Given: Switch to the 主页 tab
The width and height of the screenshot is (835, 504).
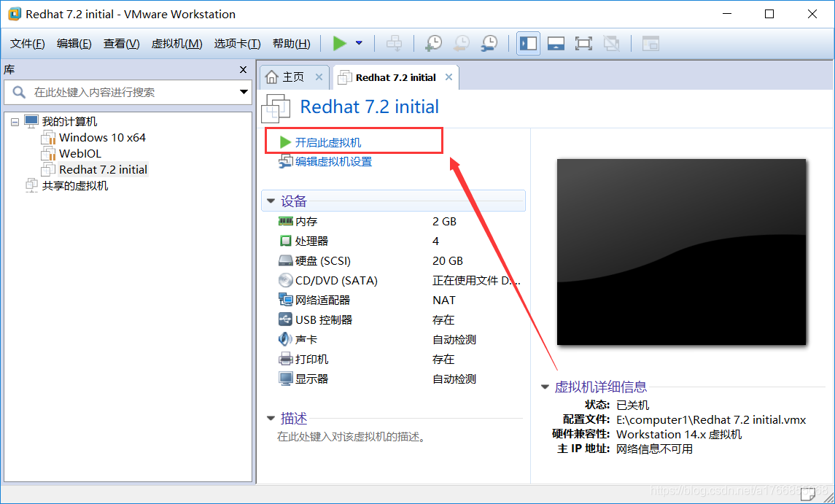Looking at the screenshot, I should [x=293, y=77].
